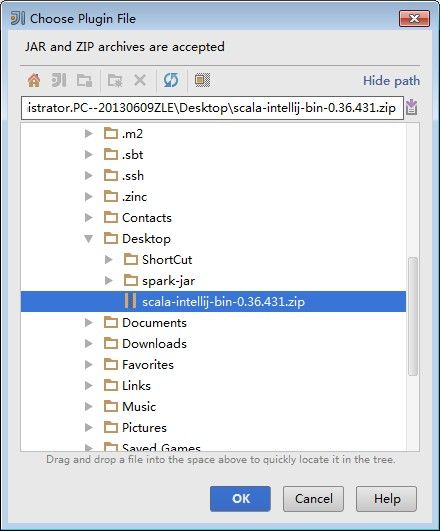Viewport: 440px width, 531px height.
Task: Select the Pictures folder row
Action: (213, 427)
